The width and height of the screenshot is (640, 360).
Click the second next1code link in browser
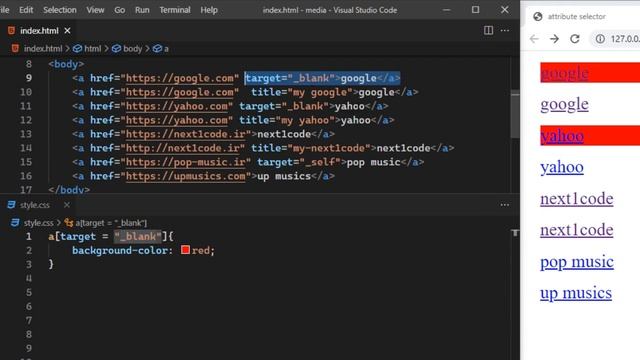point(577,230)
